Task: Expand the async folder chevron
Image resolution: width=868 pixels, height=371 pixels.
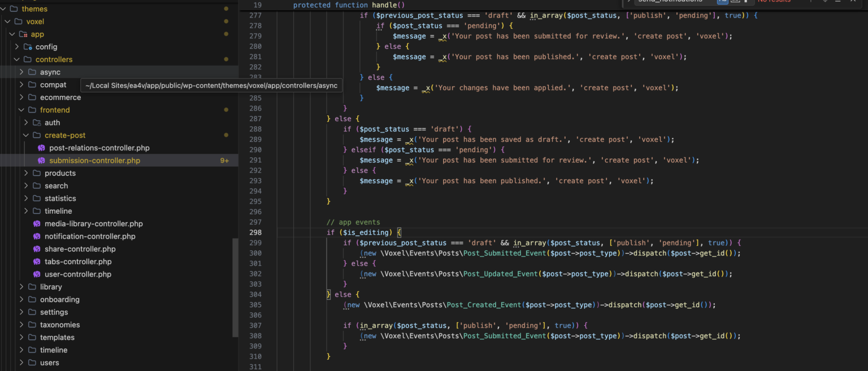Action: [21, 72]
